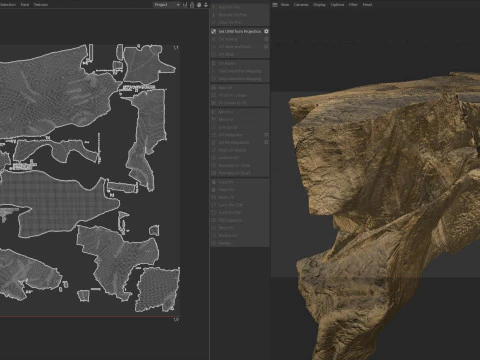480x360 pixels.
Task: Select the honeycomb-patterned UV island
Action: click(x=157, y=289)
